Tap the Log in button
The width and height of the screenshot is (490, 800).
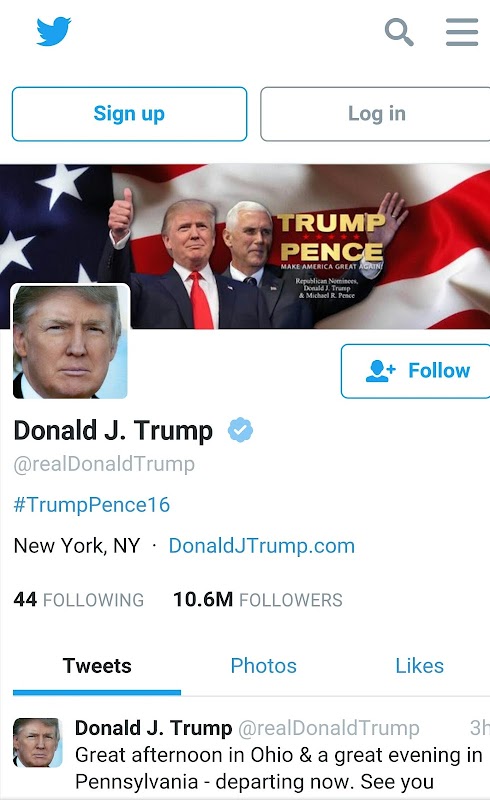click(376, 114)
